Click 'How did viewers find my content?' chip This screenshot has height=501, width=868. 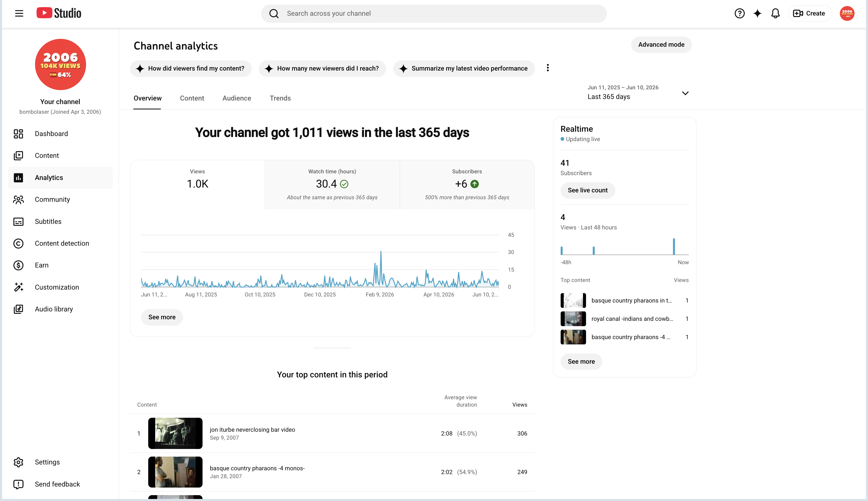click(191, 69)
